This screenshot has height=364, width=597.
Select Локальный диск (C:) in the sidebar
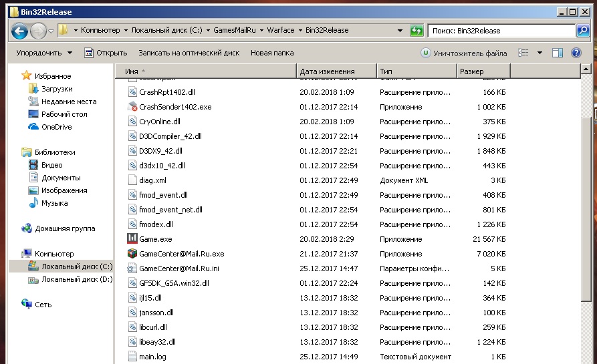pyautogui.click(x=77, y=266)
